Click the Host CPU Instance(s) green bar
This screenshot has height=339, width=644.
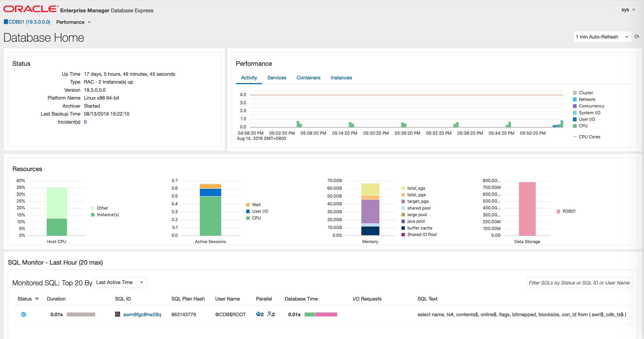tap(57, 227)
